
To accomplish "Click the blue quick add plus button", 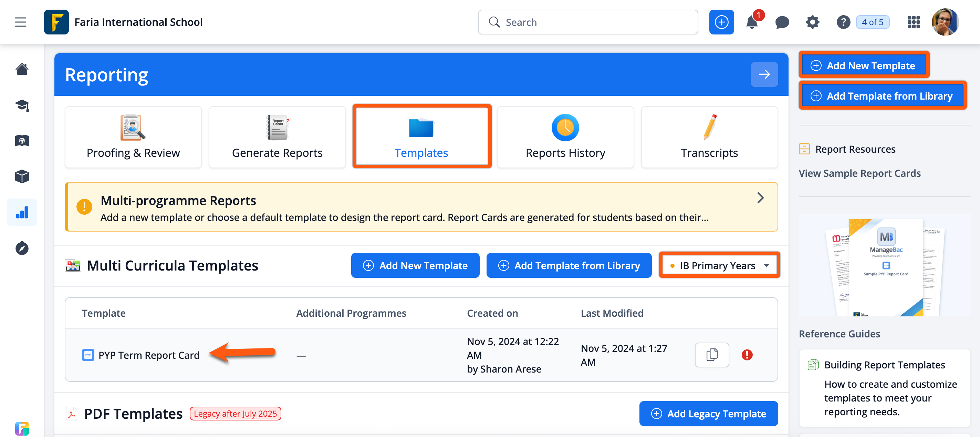I will (x=721, y=22).
